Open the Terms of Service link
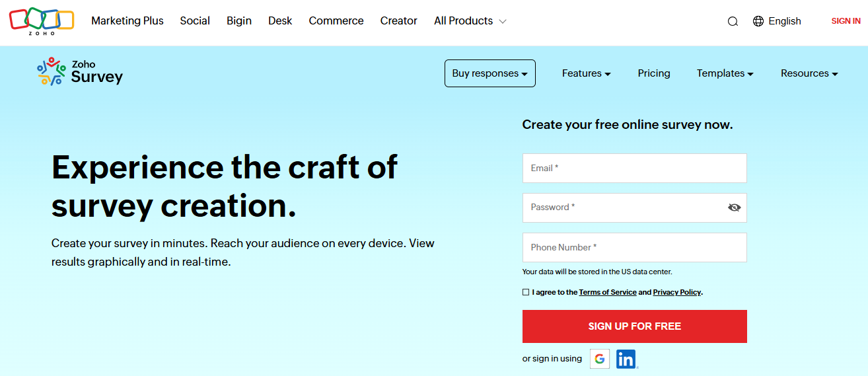The width and height of the screenshot is (868, 376). click(x=608, y=292)
